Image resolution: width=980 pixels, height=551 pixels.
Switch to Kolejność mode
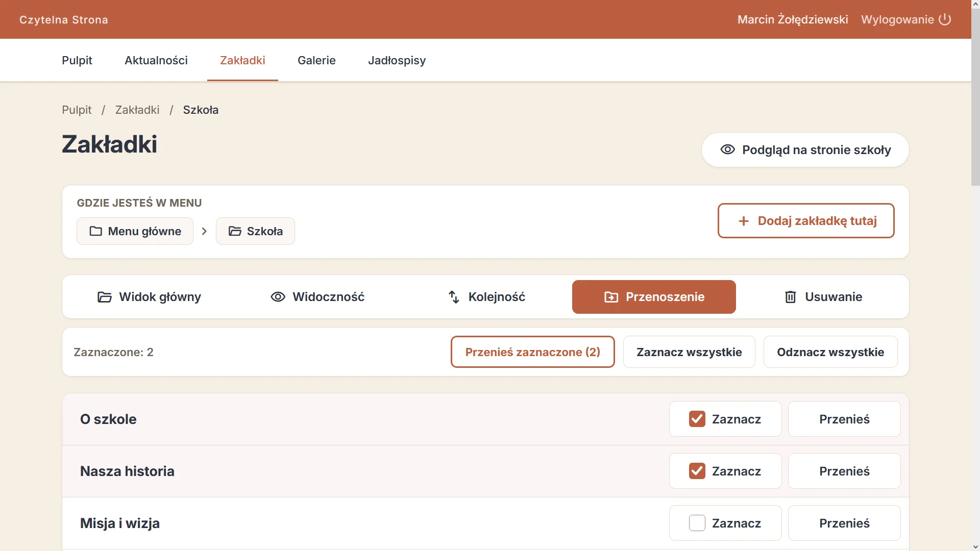click(486, 297)
